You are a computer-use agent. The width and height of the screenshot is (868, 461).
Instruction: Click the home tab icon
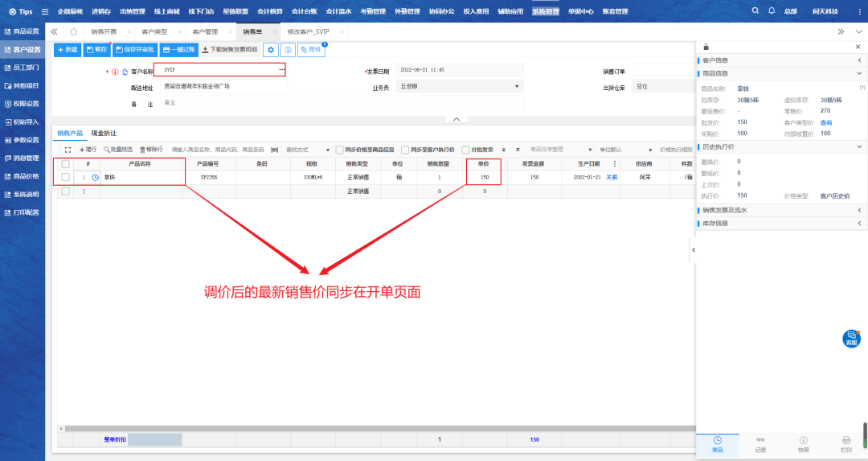tap(73, 31)
